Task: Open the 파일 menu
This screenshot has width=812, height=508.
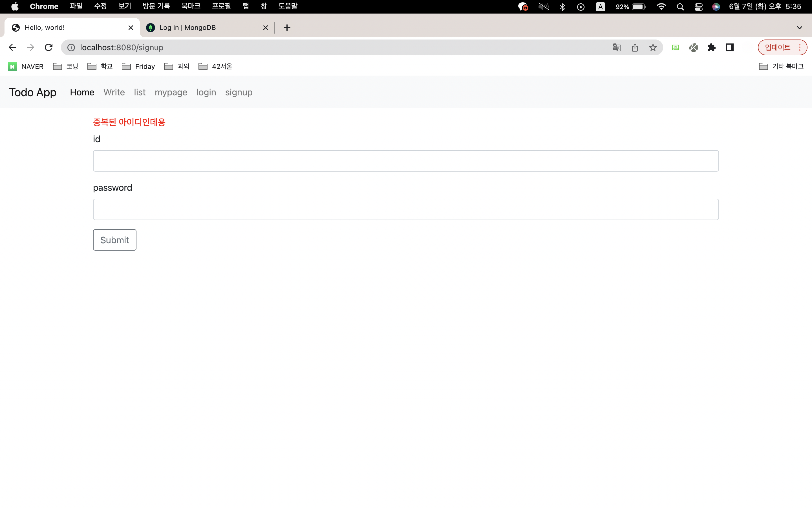Action: 76,6
